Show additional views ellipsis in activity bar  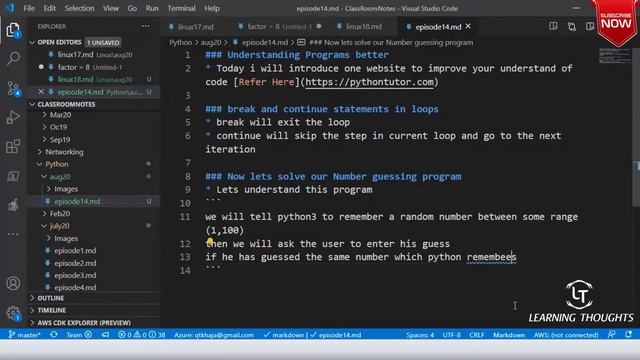pos(13,234)
